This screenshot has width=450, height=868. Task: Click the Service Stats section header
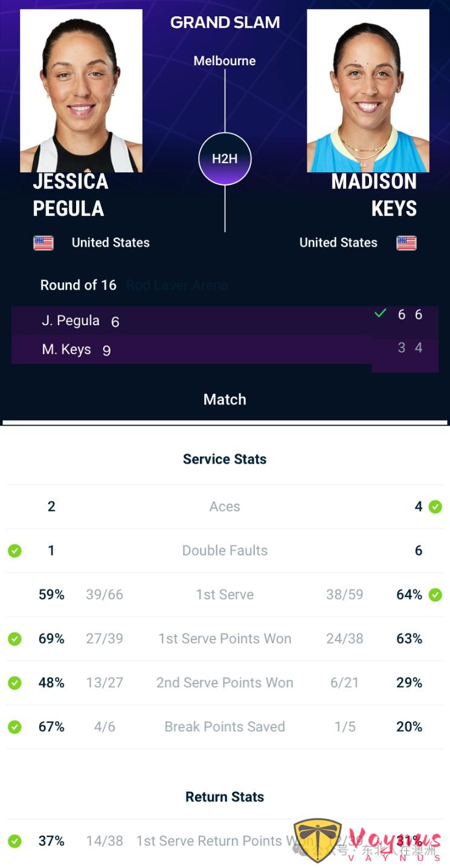click(225, 459)
